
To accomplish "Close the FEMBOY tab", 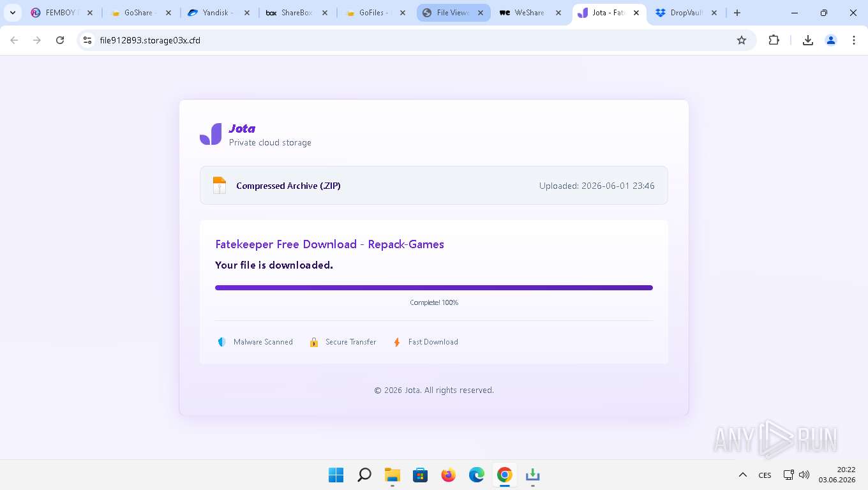I will pos(89,13).
